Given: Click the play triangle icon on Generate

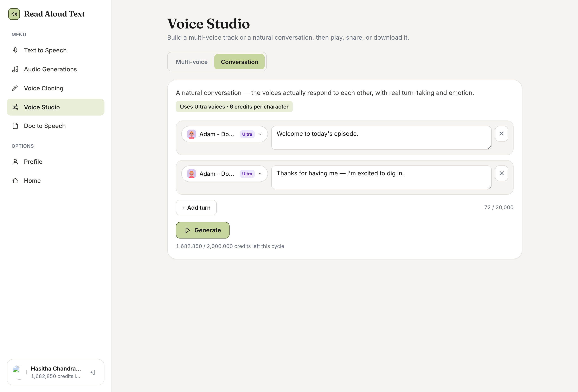Looking at the screenshot, I should click(188, 230).
